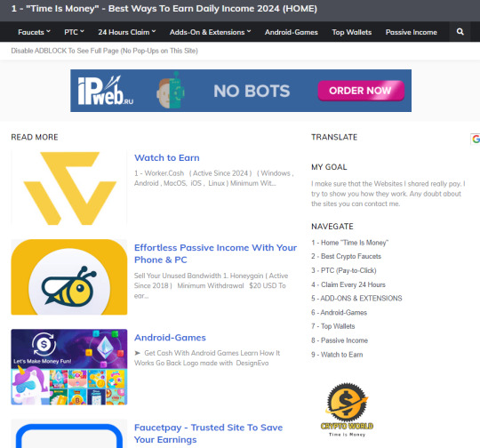
Task: Open the Android-Games post thumbnail
Action: 69,367
